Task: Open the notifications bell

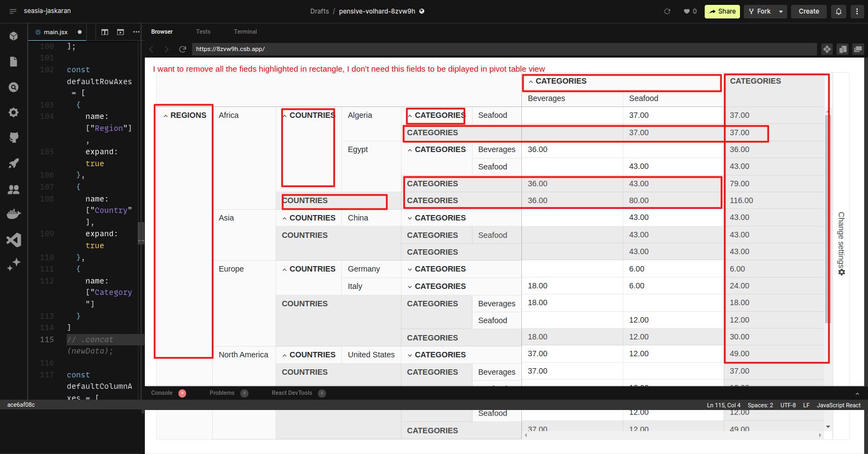Action: pos(838,11)
